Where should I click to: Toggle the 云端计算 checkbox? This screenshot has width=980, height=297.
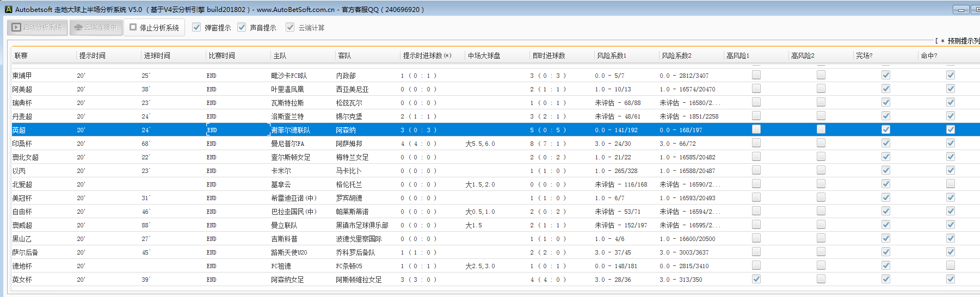pos(290,27)
